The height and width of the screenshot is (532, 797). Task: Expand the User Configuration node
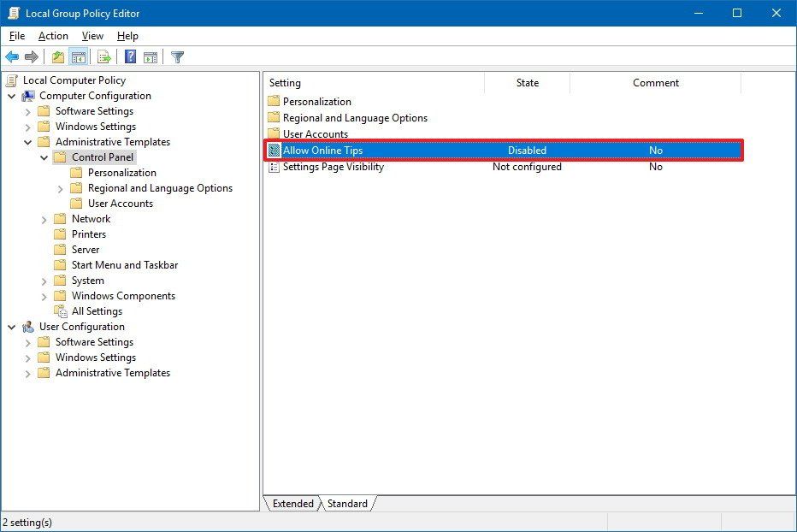[x=12, y=326]
